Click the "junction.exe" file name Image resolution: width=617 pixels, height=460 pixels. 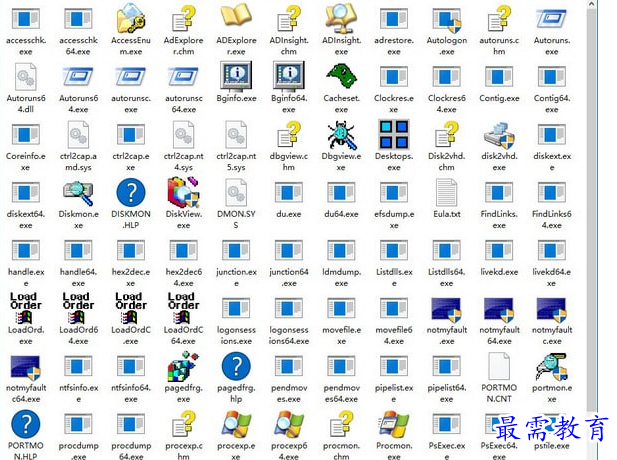(236, 277)
